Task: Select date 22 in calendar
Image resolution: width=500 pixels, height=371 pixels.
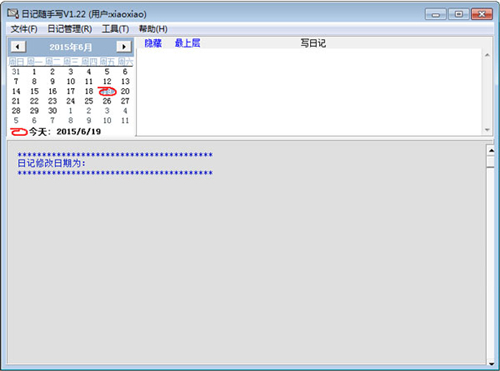Action: (34, 101)
